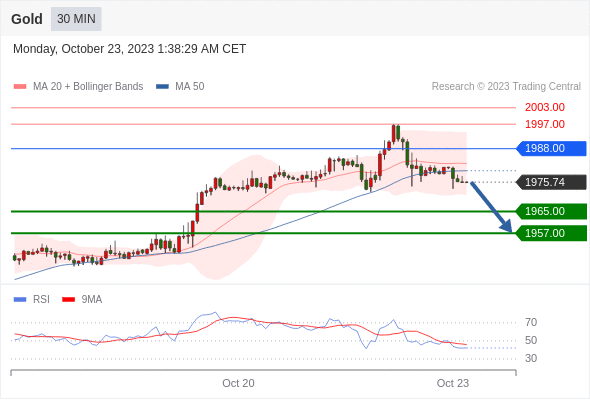Viewport: 590px width, 400px height.
Task: Click the Oct 20 date axis label
Action: pos(238,383)
